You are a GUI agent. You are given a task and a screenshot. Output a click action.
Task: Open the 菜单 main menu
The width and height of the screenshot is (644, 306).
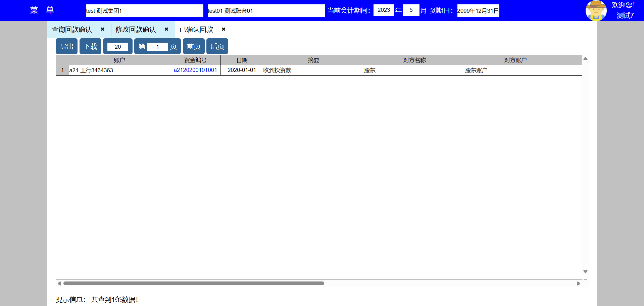[x=42, y=10]
